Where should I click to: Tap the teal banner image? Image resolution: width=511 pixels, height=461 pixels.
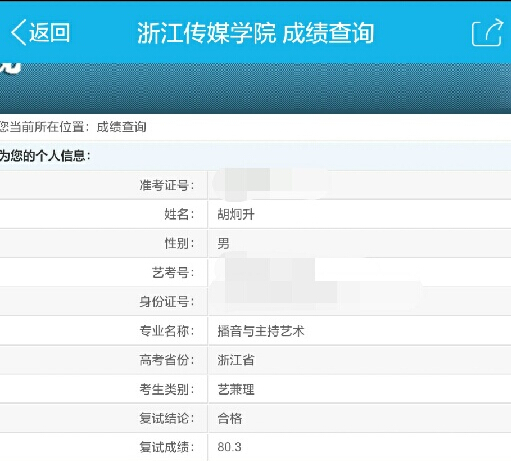tap(255, 88)
